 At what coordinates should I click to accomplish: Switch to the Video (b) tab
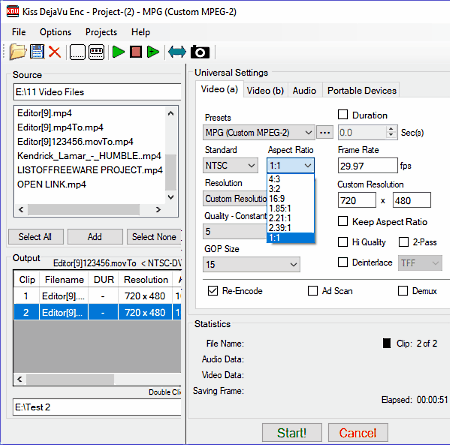click(x=265, y=90)
